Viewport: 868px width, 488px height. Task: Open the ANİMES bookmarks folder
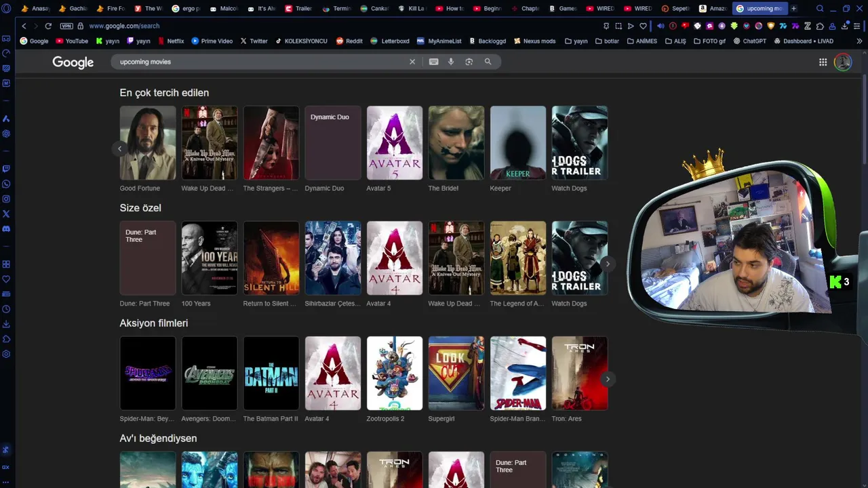[x=642, y=41]
